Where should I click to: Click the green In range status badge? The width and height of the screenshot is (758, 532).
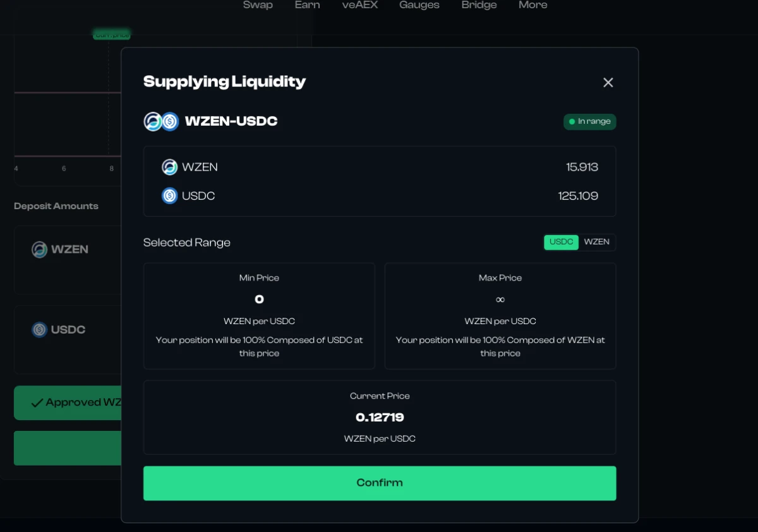(589, 121)
